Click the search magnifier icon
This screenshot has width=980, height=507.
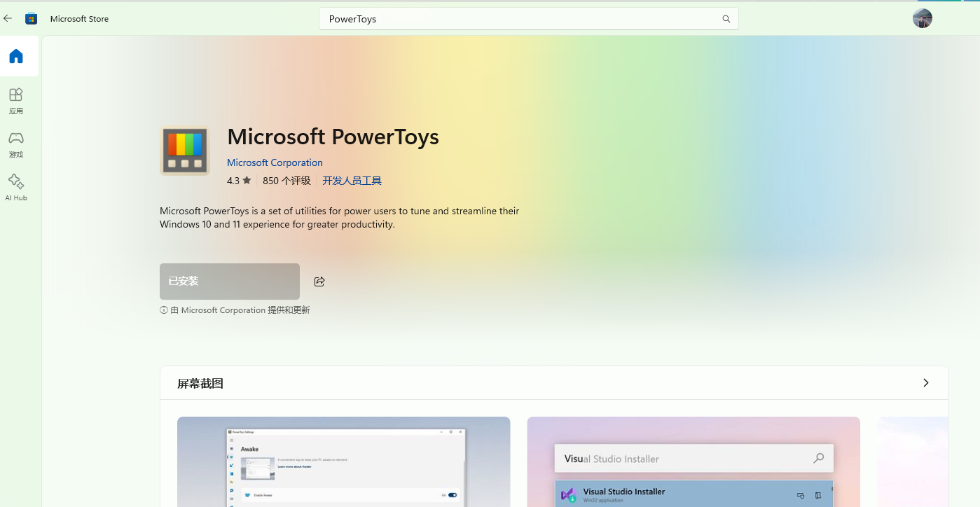726,19
